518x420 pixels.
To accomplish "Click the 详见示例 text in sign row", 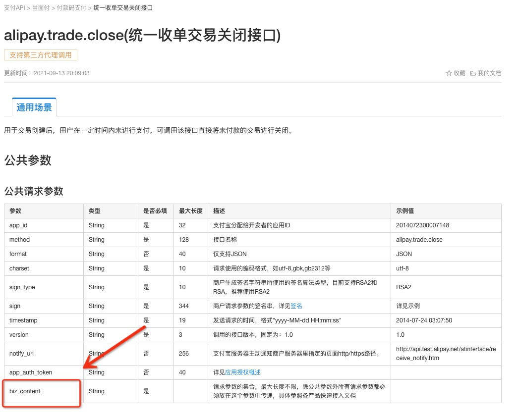I will [407, 306].
